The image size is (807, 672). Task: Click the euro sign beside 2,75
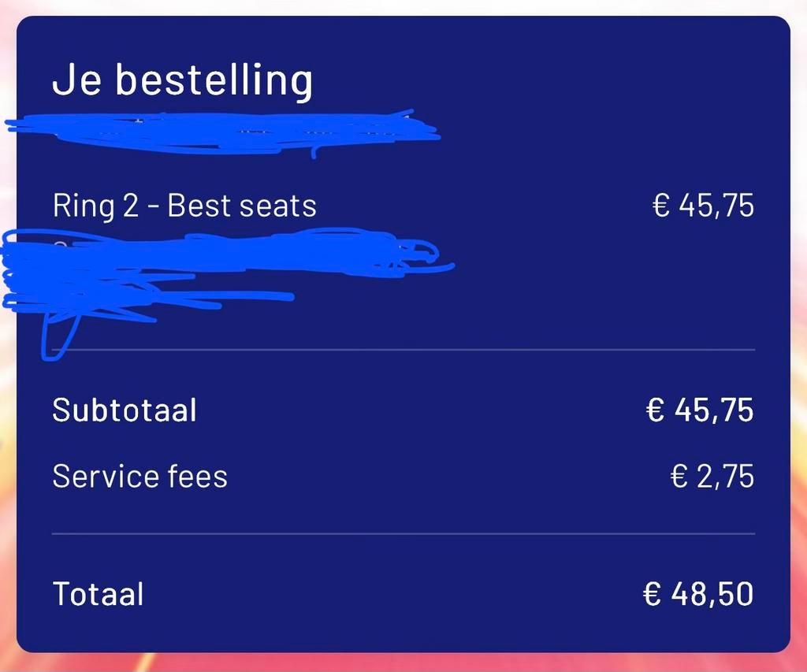click(x=679, y=477)
